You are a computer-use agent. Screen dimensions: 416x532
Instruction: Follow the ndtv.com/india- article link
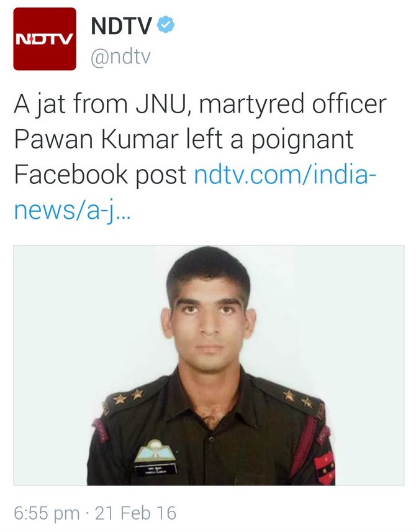pyautogui.click(x=285, y=175)
